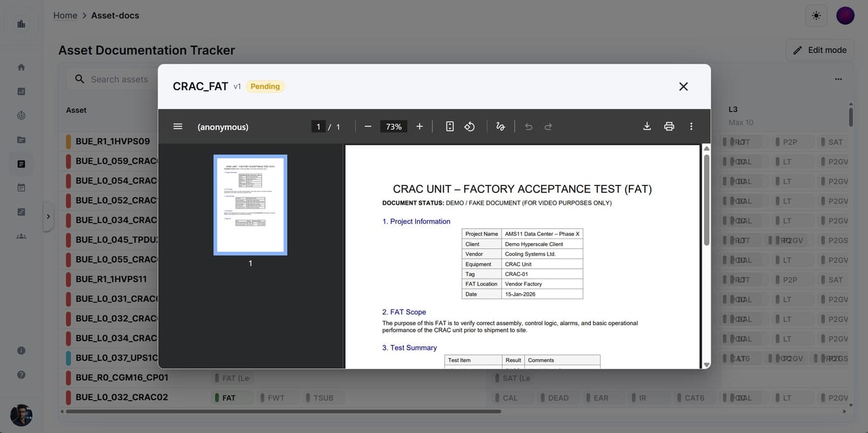
Task: Go to Home breadcrumb
Action: tap(65, 16)
